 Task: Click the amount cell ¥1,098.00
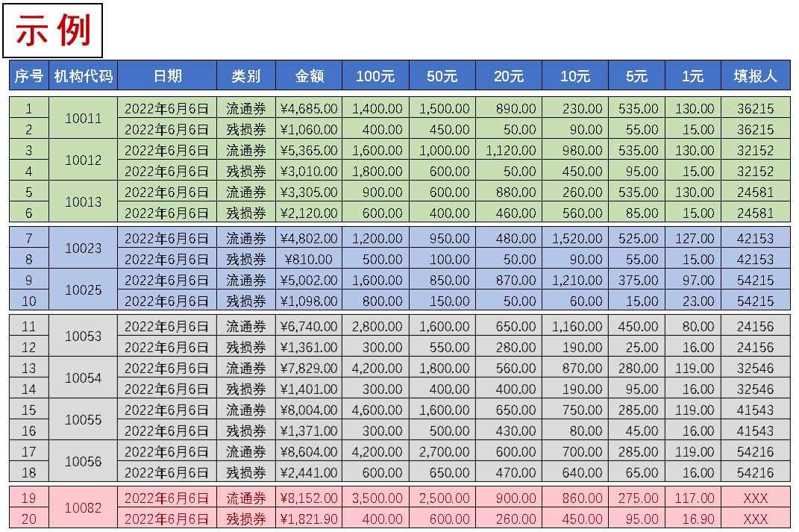click(310, 301)
